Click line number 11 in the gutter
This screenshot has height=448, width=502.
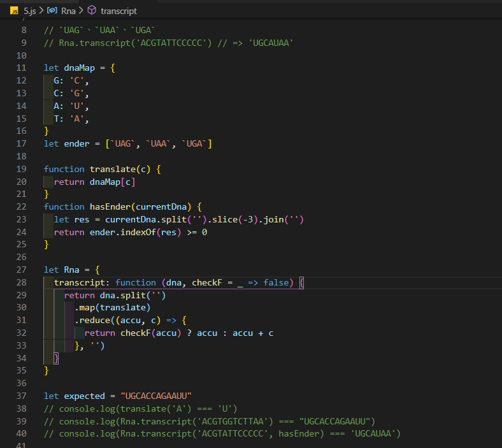21,68
